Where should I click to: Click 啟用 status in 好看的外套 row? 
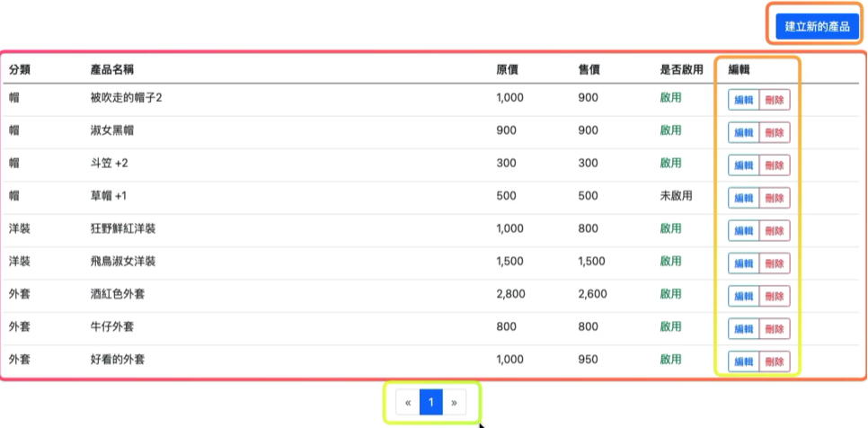[670, 360]
